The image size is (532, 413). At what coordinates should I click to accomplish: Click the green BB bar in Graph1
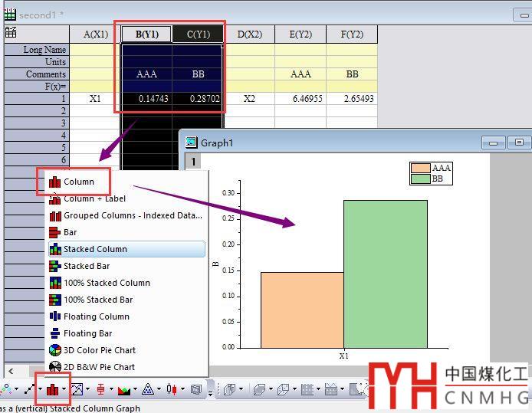[386, 274]
